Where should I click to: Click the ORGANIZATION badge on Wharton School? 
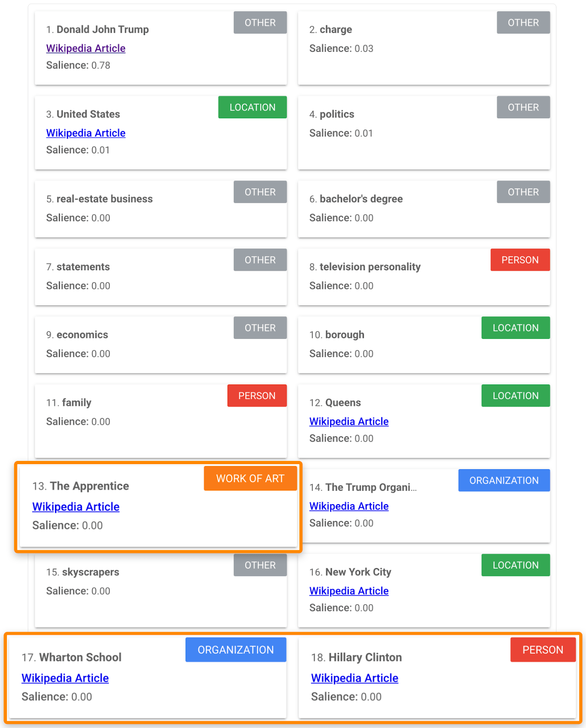pos(236,650)
